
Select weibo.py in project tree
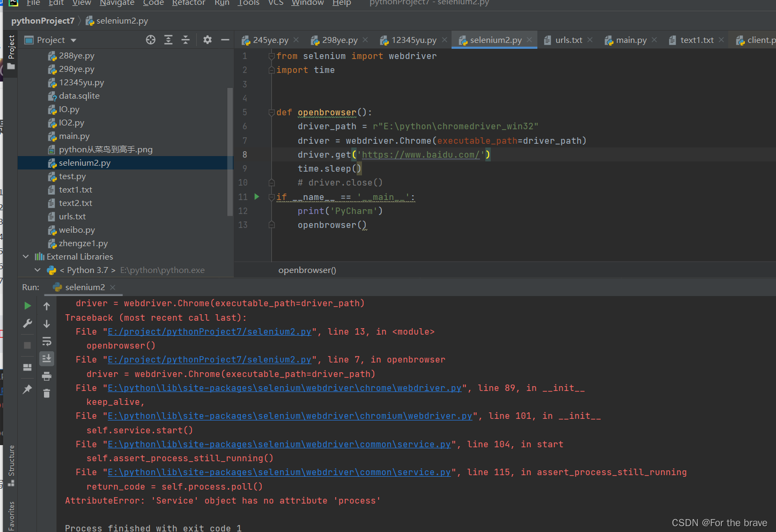click(77, 230)
